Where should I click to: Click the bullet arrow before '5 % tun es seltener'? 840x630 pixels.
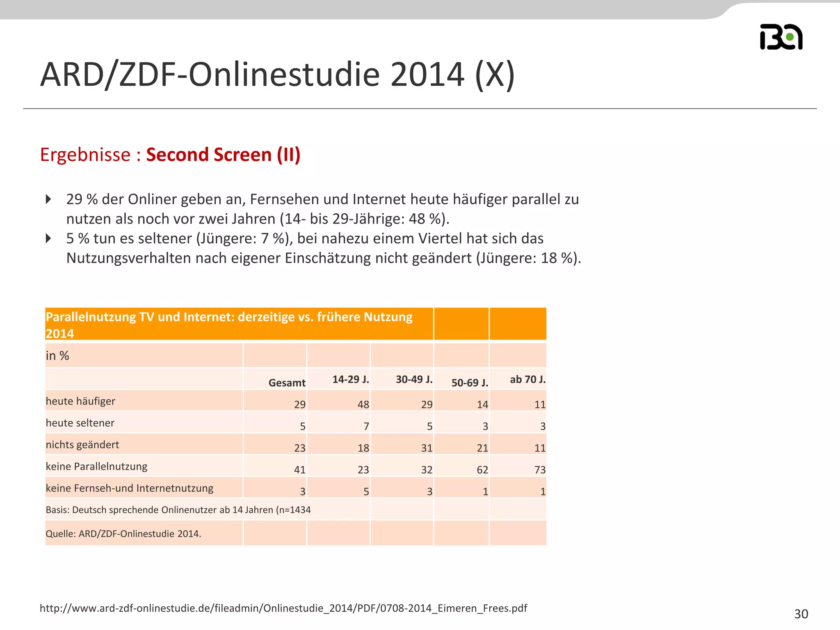pos(48,238)
